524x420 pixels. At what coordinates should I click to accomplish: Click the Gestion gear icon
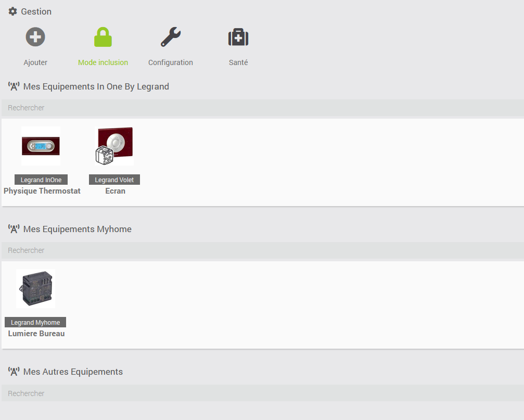click(13, 11)
